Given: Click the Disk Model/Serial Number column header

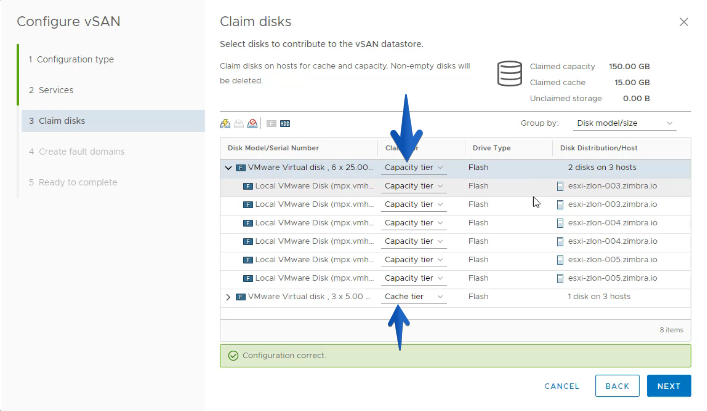Looking at the screenshot, I should point(273,148).
